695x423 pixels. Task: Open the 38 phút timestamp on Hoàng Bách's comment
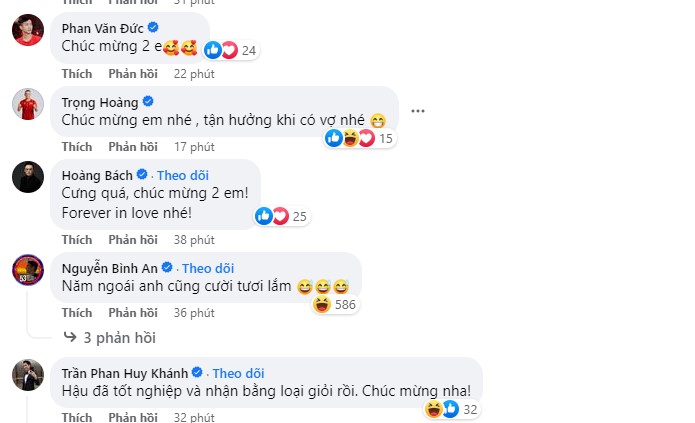(194, 240)
